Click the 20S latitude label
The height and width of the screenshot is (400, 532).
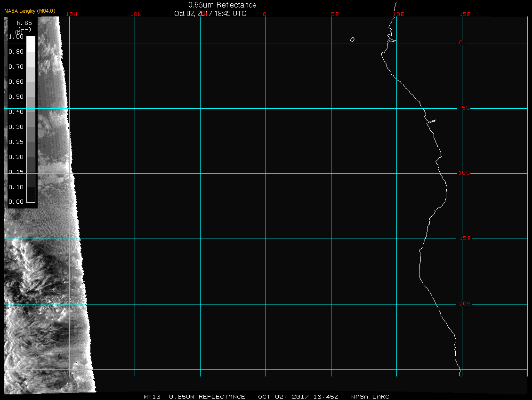pyautogui.click(x=464, y=304)
